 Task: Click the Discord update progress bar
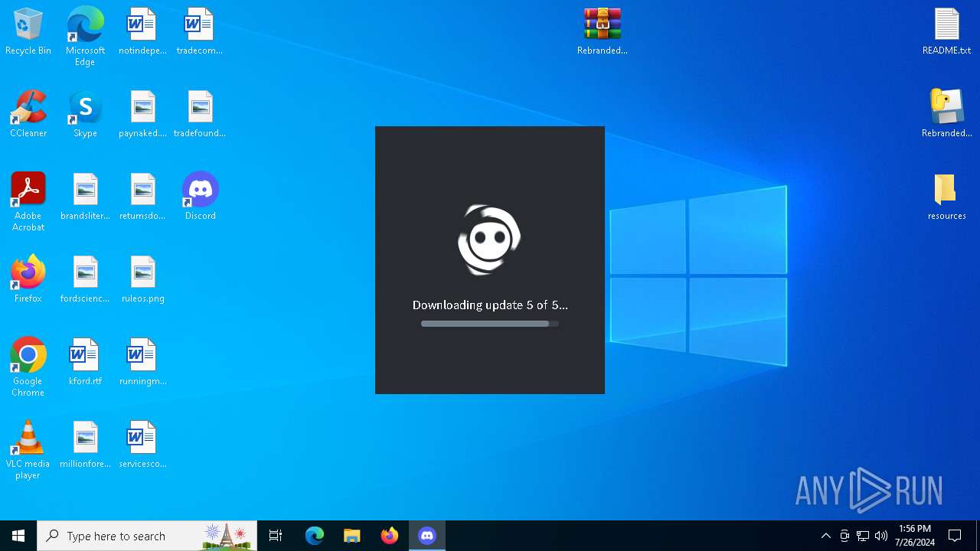[x=490, y=324]
